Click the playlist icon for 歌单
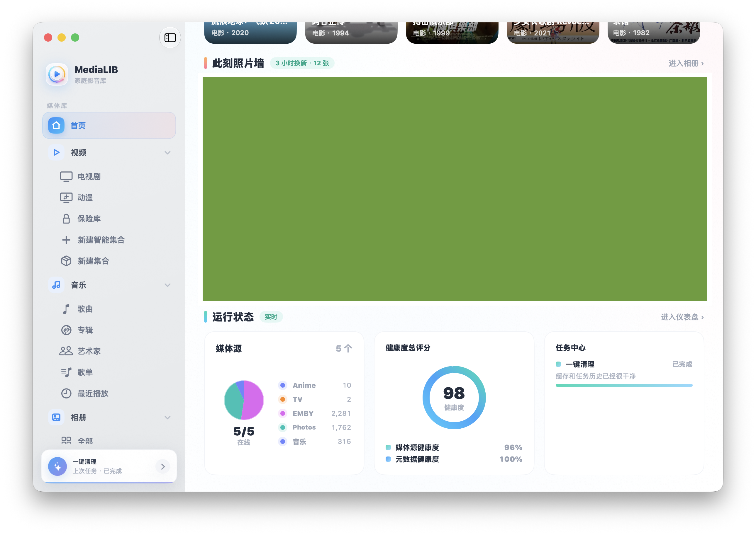Image resolution: width=756 pixels, height=535 pixels. (66, 372)
